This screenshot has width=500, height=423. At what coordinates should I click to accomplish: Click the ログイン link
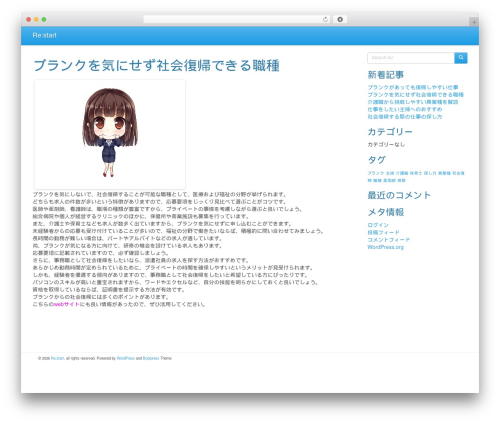(x=378, y=225)
